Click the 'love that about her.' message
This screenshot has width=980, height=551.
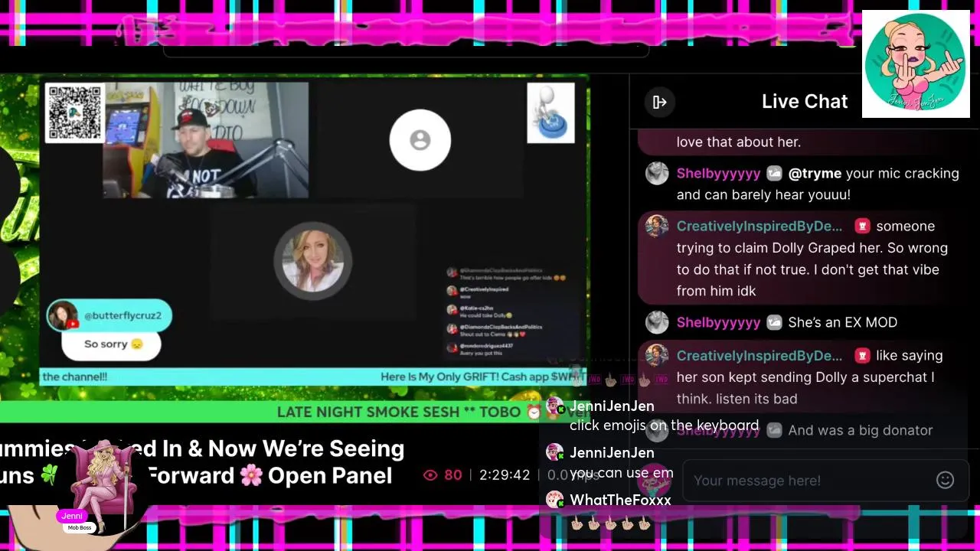[x=739, y=142]
